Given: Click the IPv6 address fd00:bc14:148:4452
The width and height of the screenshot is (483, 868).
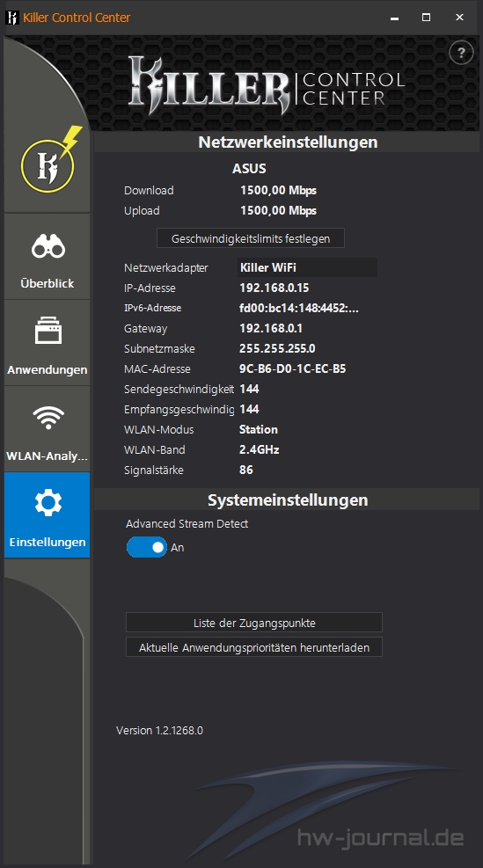Looking at the screenshot, I should click(299, 309).
